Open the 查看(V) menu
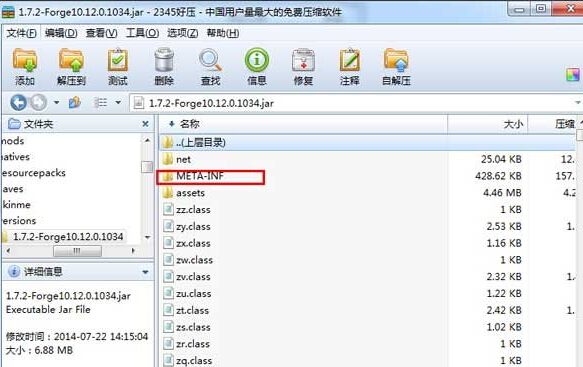 coord(102,33)
